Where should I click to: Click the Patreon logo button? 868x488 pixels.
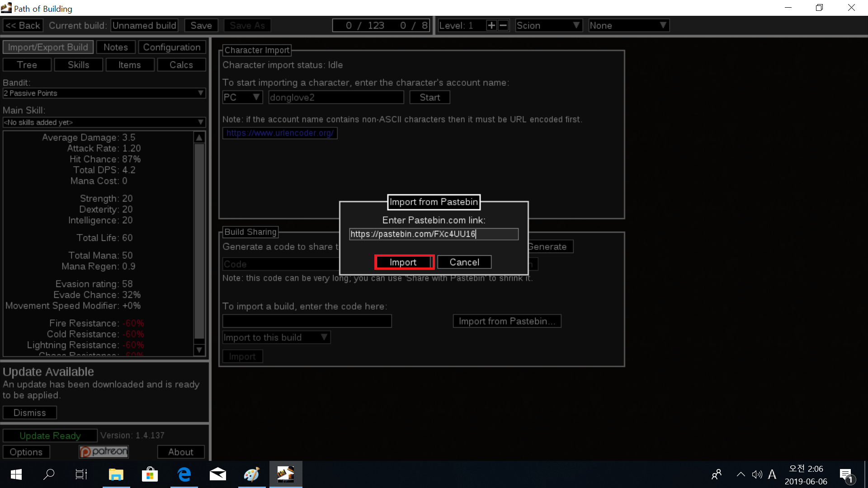(x=104, y=452)
